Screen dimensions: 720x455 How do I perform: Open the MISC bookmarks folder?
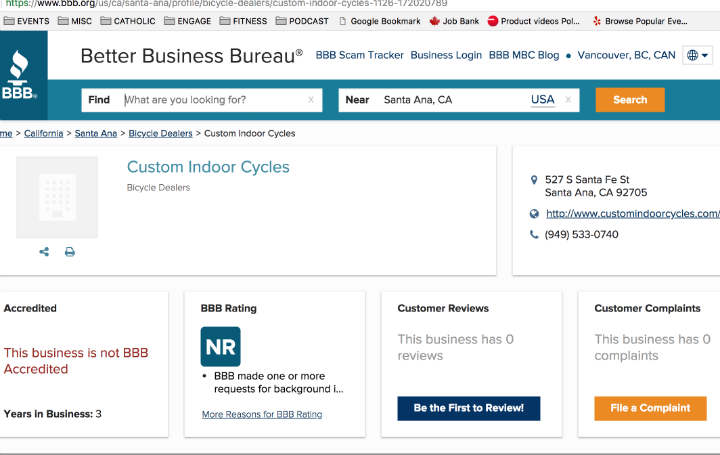pos(75,21)
